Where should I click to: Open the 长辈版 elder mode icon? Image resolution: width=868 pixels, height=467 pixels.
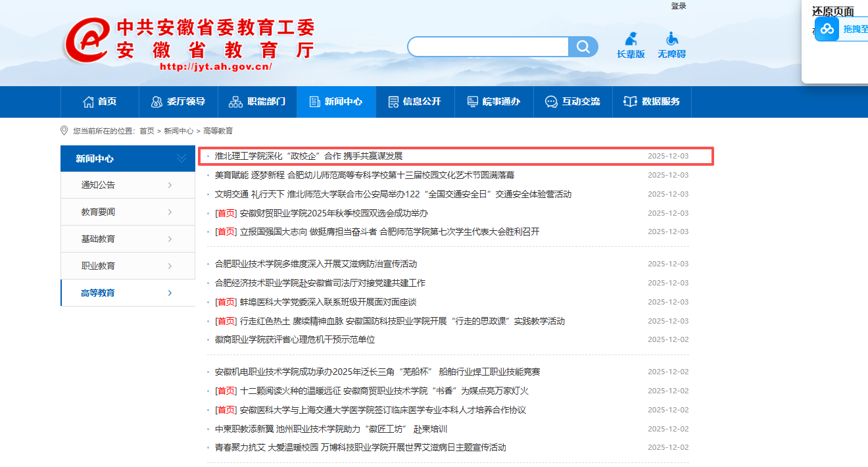pyautogui.click(x=631, y=39)
